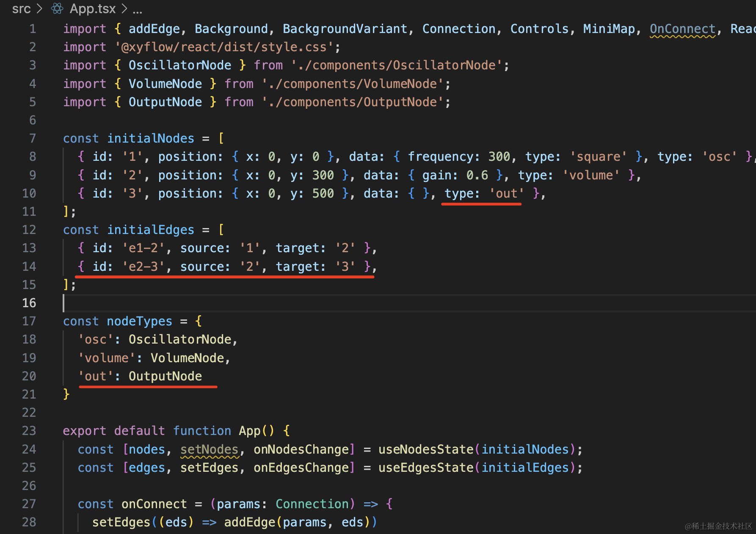Click target '3' on line 14
The image size is (756, 534).
click(345, 267)
